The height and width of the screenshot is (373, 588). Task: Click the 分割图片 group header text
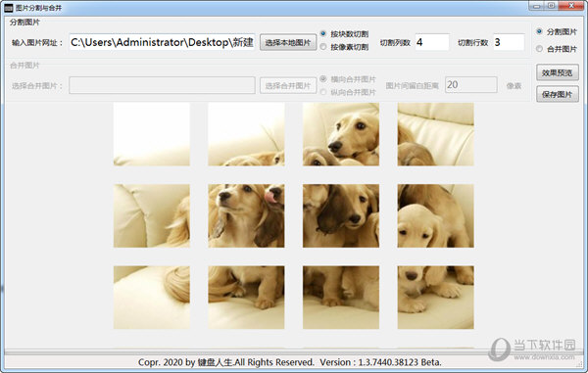coord(24,23)
